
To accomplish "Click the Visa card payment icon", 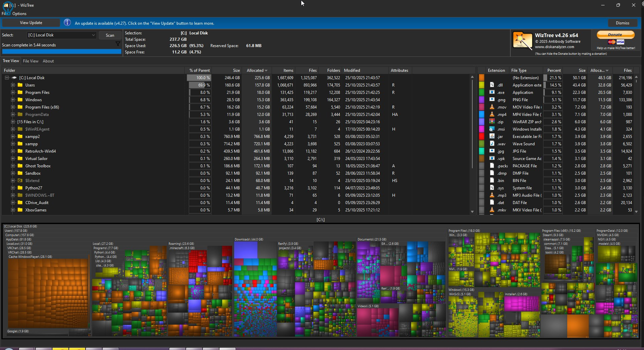I will [x=620, y=42].
